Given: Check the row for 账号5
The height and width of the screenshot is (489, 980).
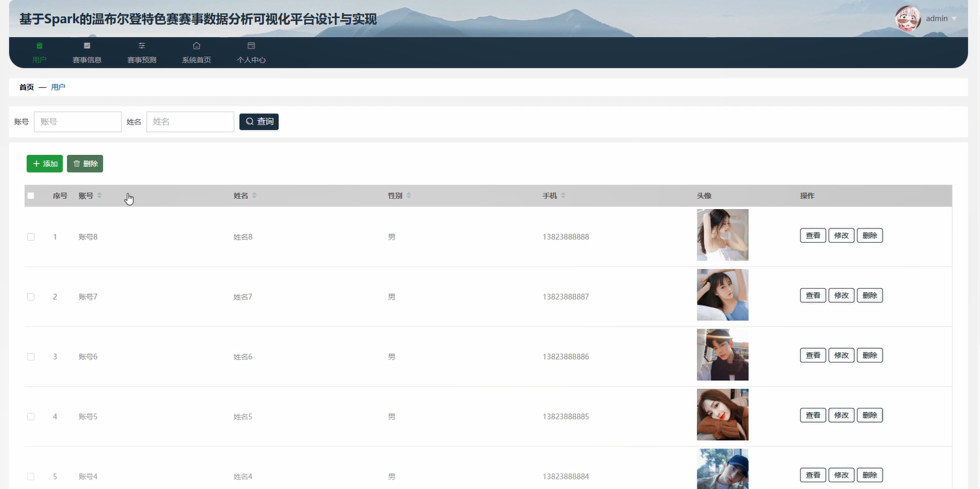Looking at the screenshot, I should point(30,417).
